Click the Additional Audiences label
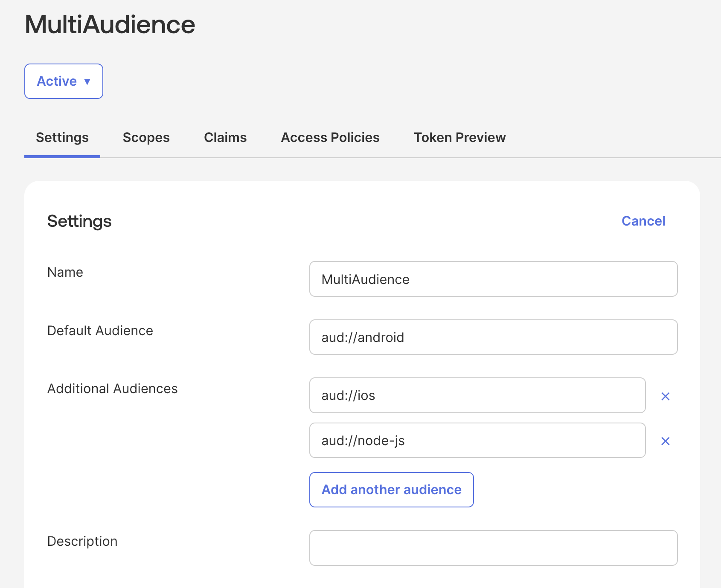This screenshot has height=588, width=721. pos(112,388)
